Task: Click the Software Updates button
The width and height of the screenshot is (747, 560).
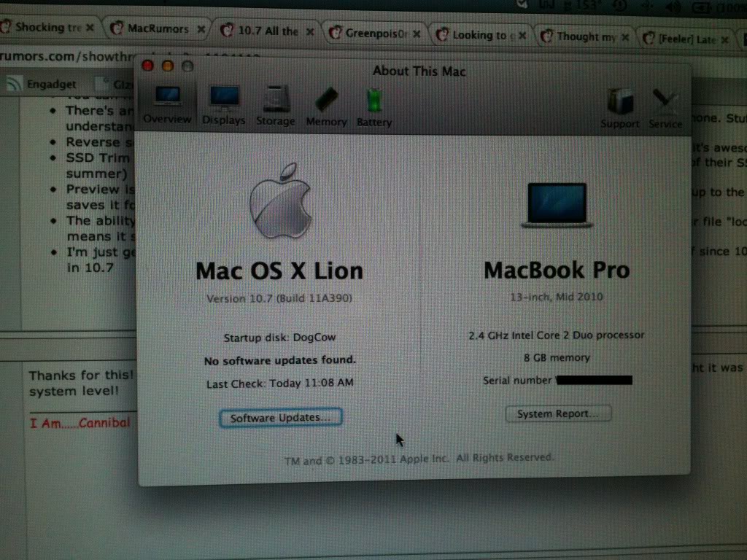Action: [x=281, y=417]
